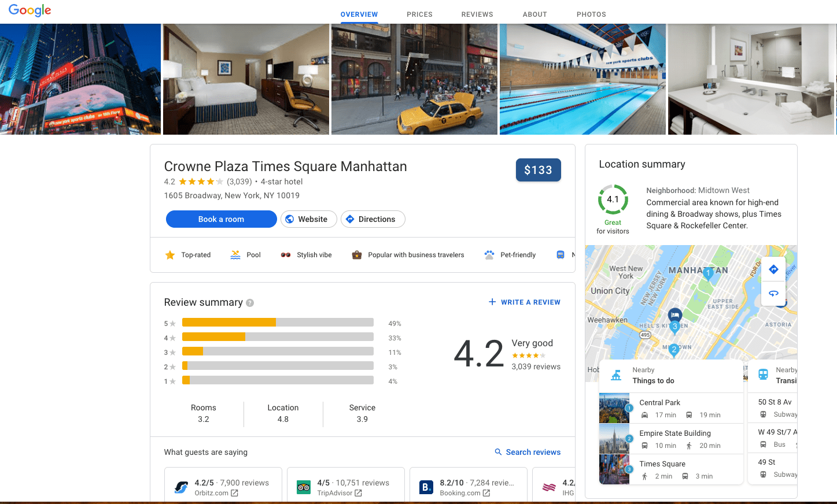
Task: Open the Overview tab
Action: coord(359,14)
